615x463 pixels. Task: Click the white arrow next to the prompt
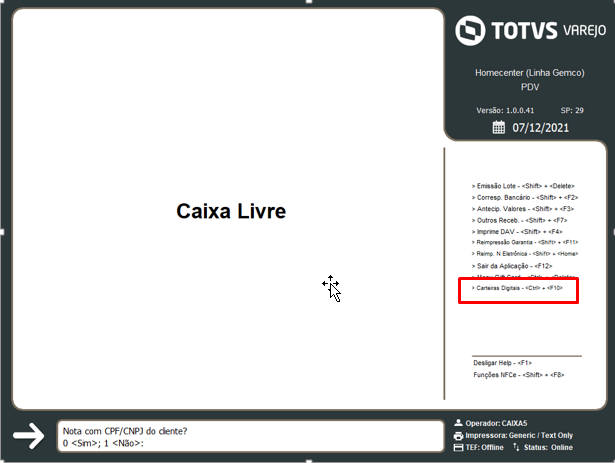29,436
